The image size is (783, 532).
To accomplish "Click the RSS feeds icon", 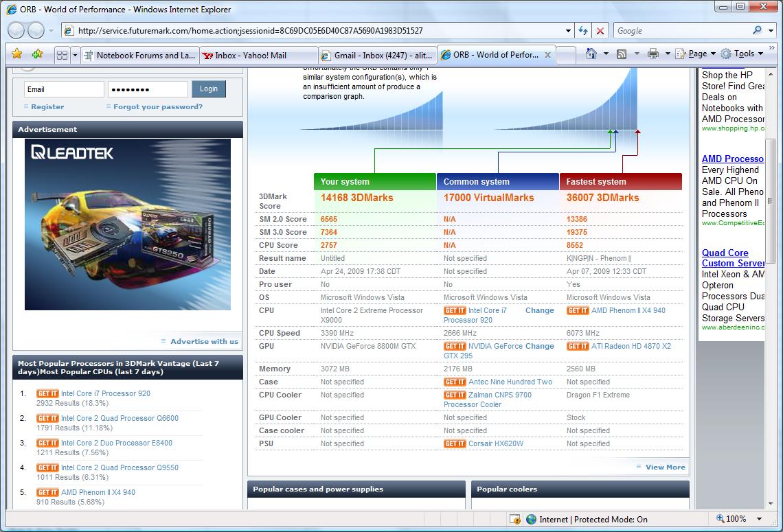I will click(x=622, y=54).
